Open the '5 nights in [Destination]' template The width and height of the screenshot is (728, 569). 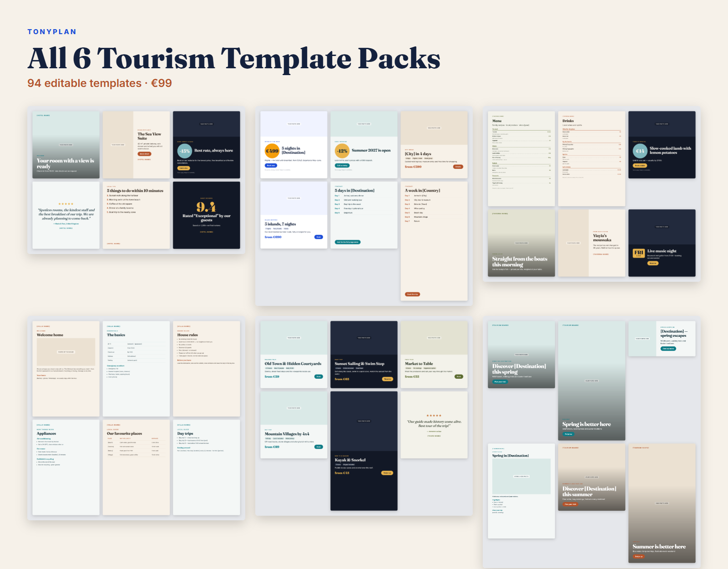tap(294, 145)
